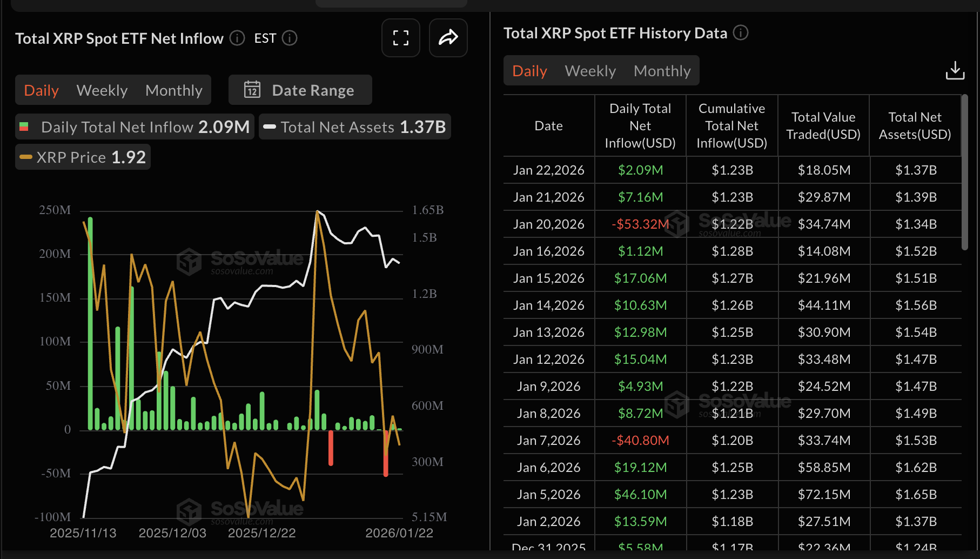Image resolution: width=980 pixels, height=559 pixels.
Task: Switch chart to Monthly view
Action: [173, 90]
